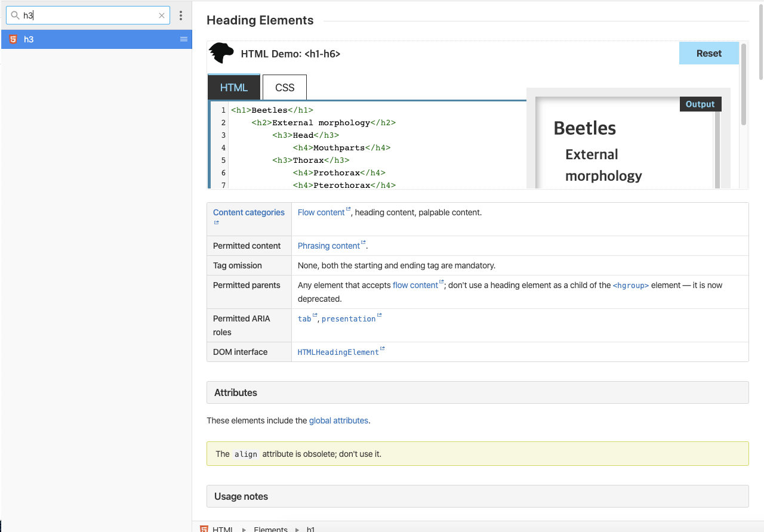Open the Phrasing content link

pyautogui.click(x=329, y=246)
